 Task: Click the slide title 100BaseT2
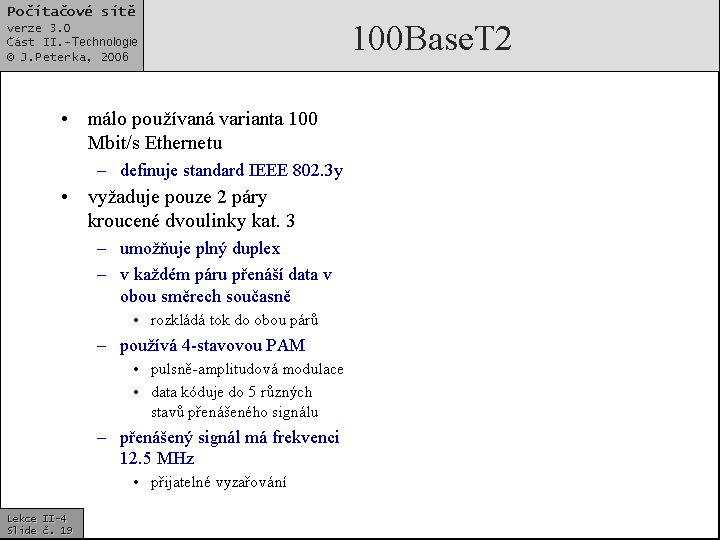pyautogui.click(x=431, y=38)
